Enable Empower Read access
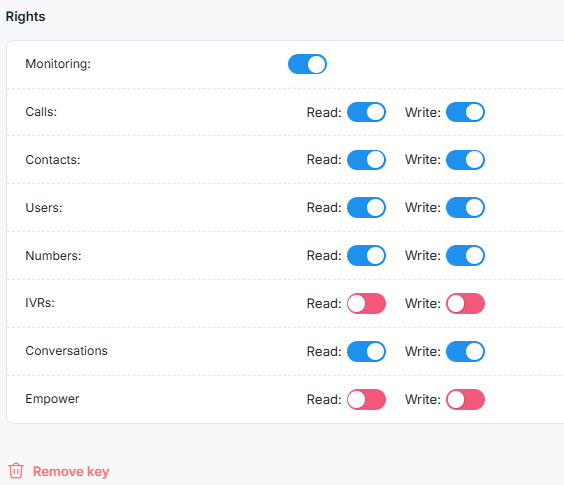Screen dimensions: 564x485 [366, 399]
